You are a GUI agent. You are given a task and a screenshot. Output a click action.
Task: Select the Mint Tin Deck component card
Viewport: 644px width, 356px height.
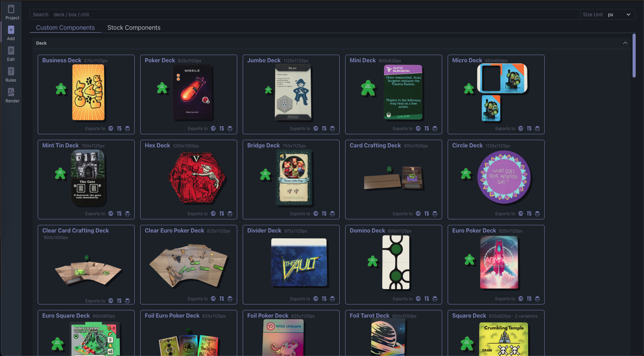click(86, 179)
